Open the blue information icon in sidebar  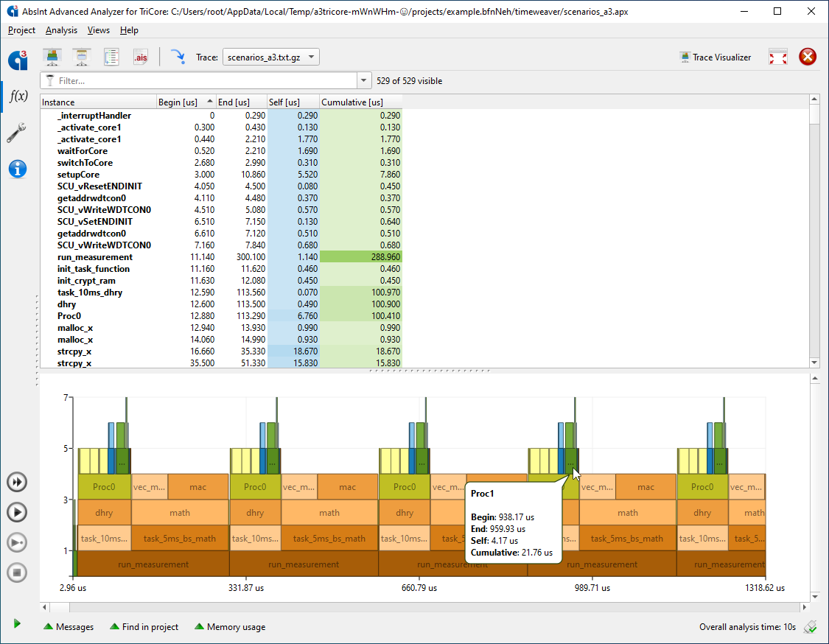coord(18,169)
